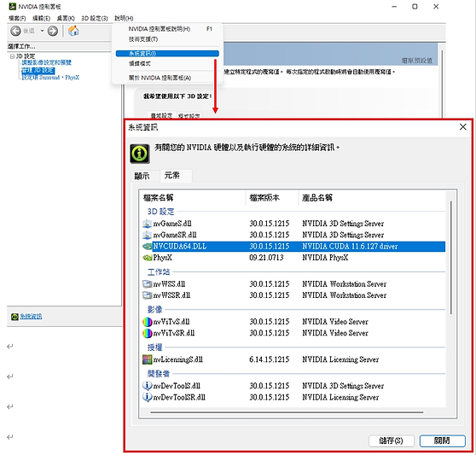The height and width of the screenshot is (455, 476).
Task: Click 還原預設值 in the main panel
Action: tap(417, 61)
